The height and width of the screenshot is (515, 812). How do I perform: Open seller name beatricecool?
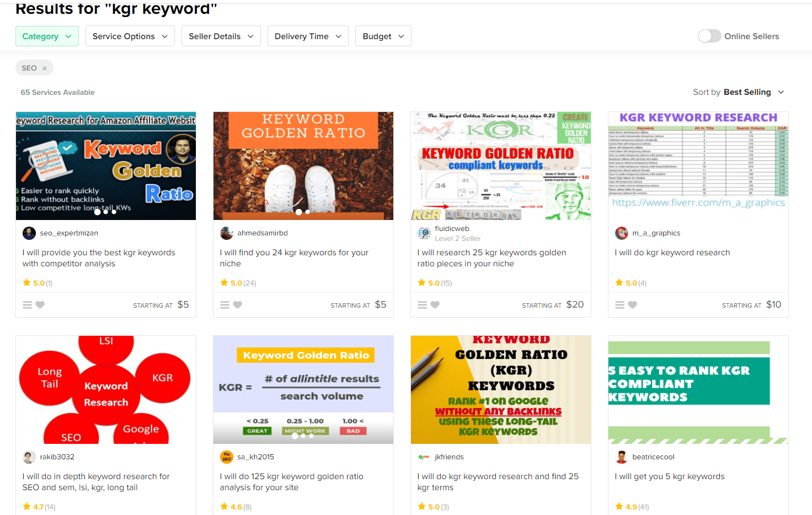(x=653, y=457)
